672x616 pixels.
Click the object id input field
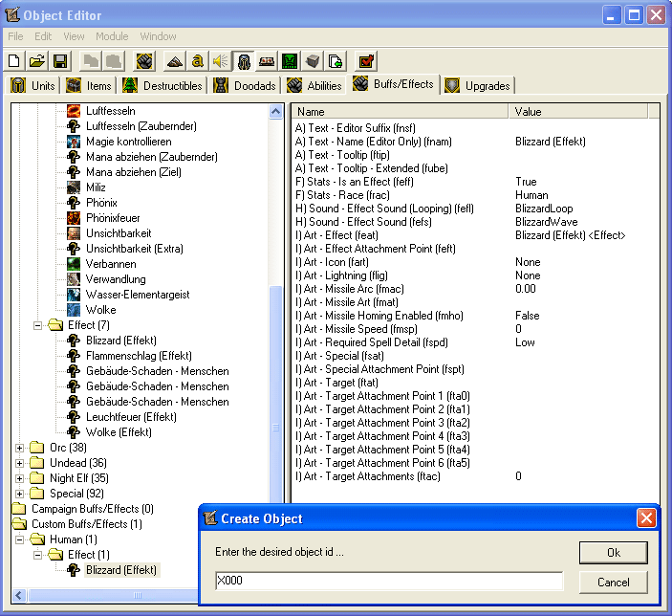tap(388, 582)
